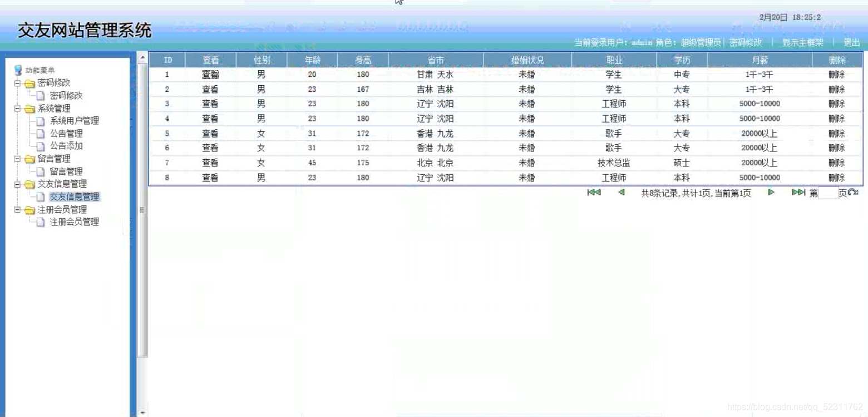This screenshot has width=868, height=417.
Task: Click 退出 to log out
Action: pyautogui.click(x=852, y=42)
